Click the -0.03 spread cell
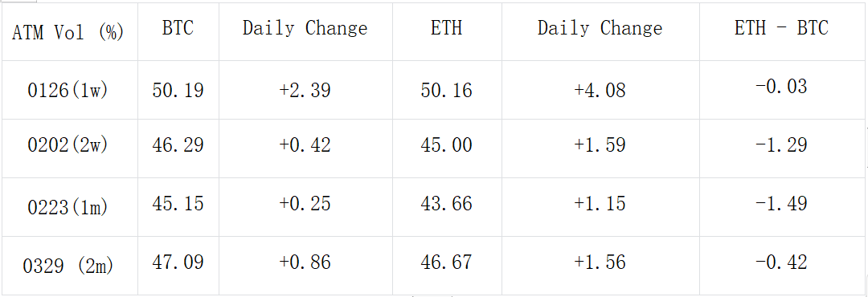Viewport: 868px width, 297px height. [x=781, y=90]
